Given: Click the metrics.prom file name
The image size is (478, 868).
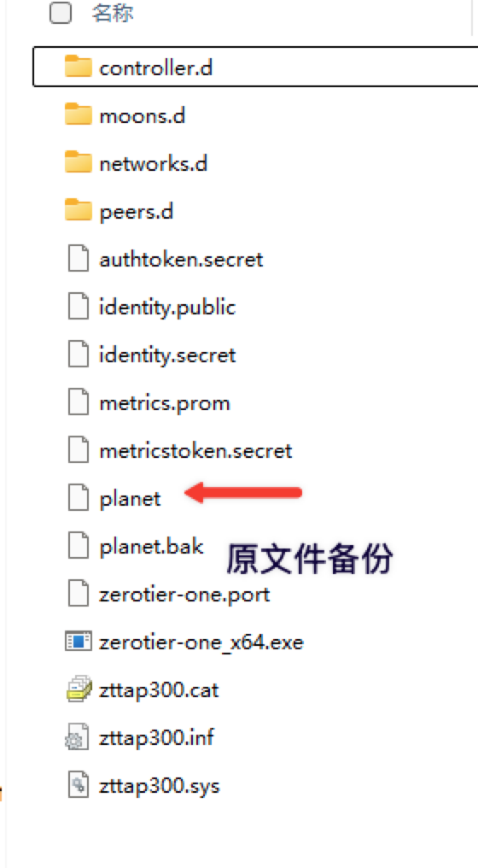Looking at the screenshot, I should click(165, 403).
